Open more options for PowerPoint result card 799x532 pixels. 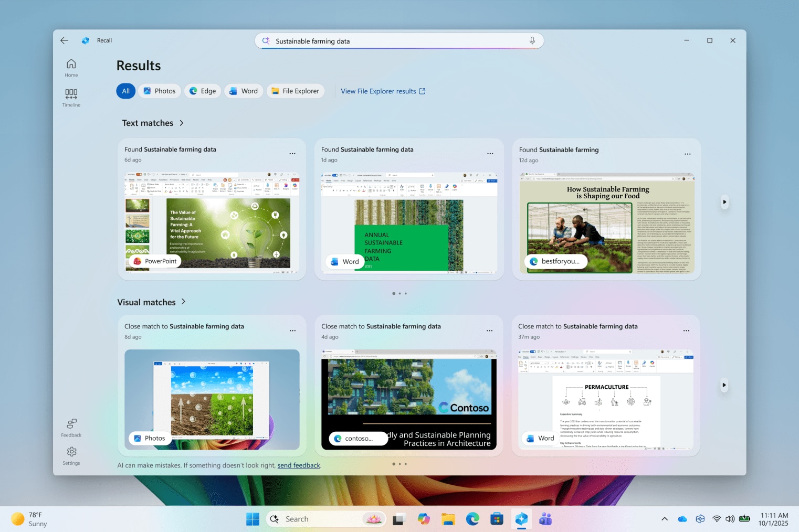[x=292, y=154]
